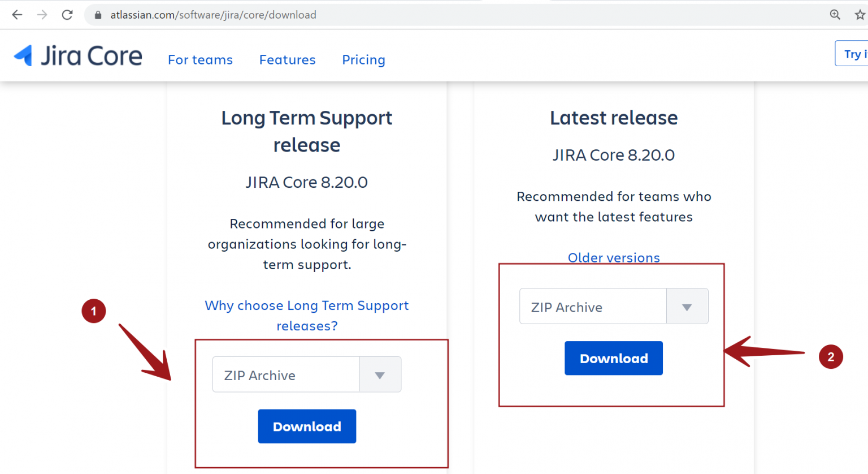This screenshot has width=868, height=474.
Task: Click the zoom magnifier icon in address bar
Action: point(835,15)
